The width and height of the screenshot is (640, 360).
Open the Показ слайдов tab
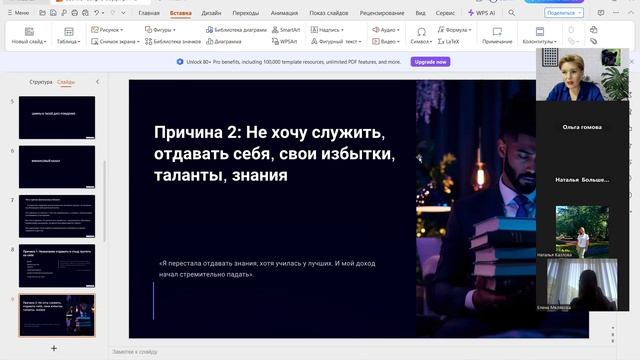(x=329, y=13)
